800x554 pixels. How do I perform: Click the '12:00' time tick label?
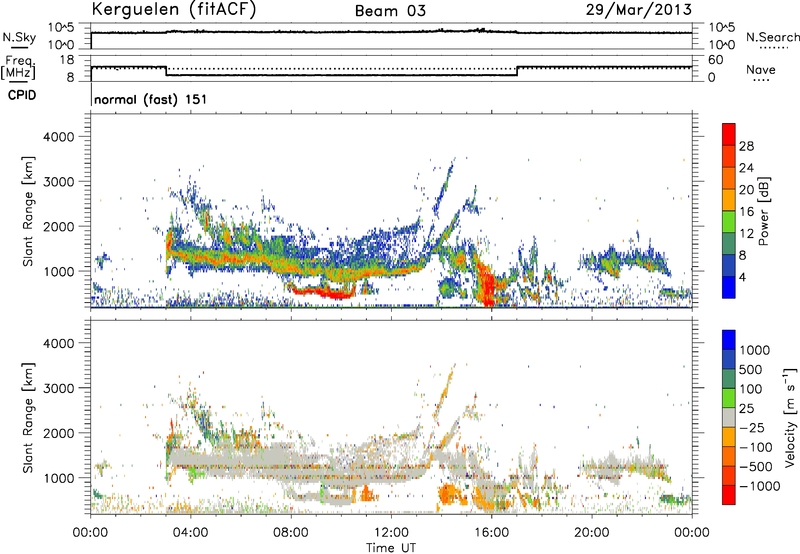click(391, 533)
